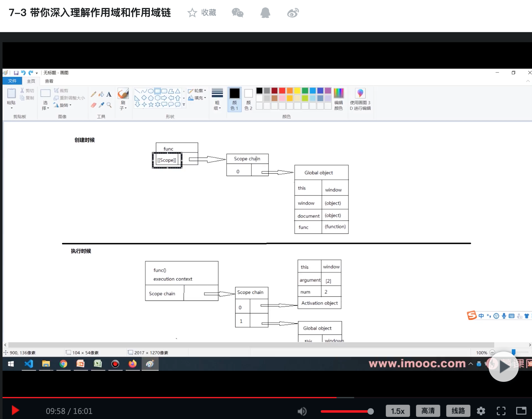Activate 颜色2 background color slot
Viewport: 532px width, 419px height.
[248, 98]
